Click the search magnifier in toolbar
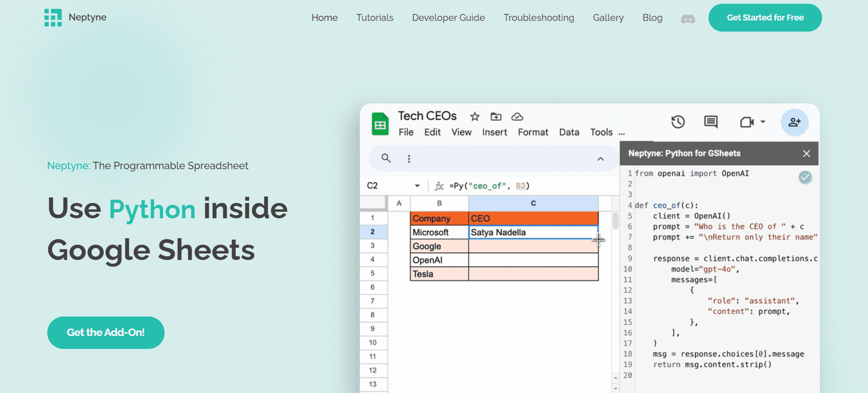 tap(386, 158)
